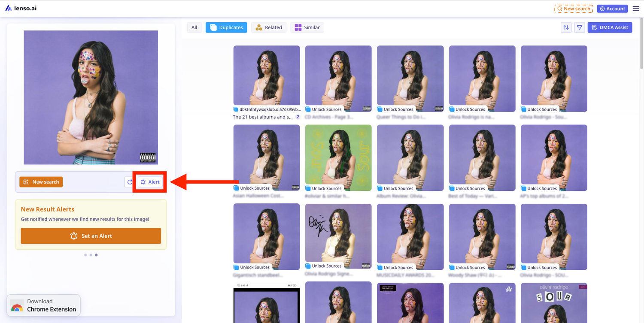Click the Set an Alert button
The image size is (644, 323).
pos(91,236)
